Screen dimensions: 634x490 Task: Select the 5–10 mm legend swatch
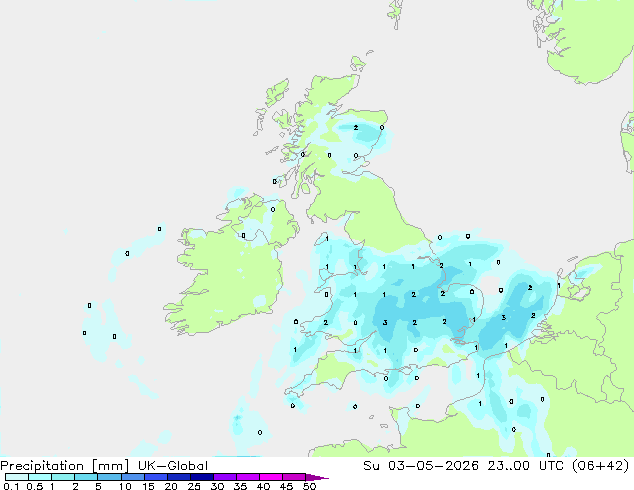tap(109, 477)
